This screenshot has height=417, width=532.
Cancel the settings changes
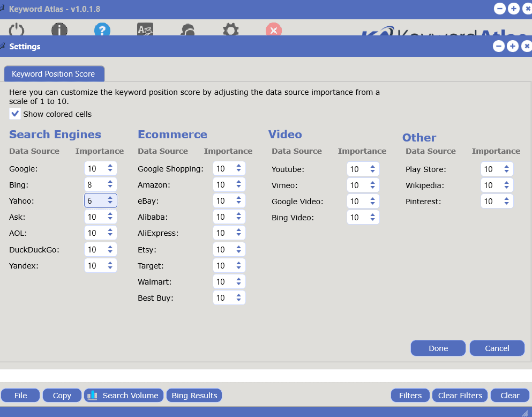[497, 348]
